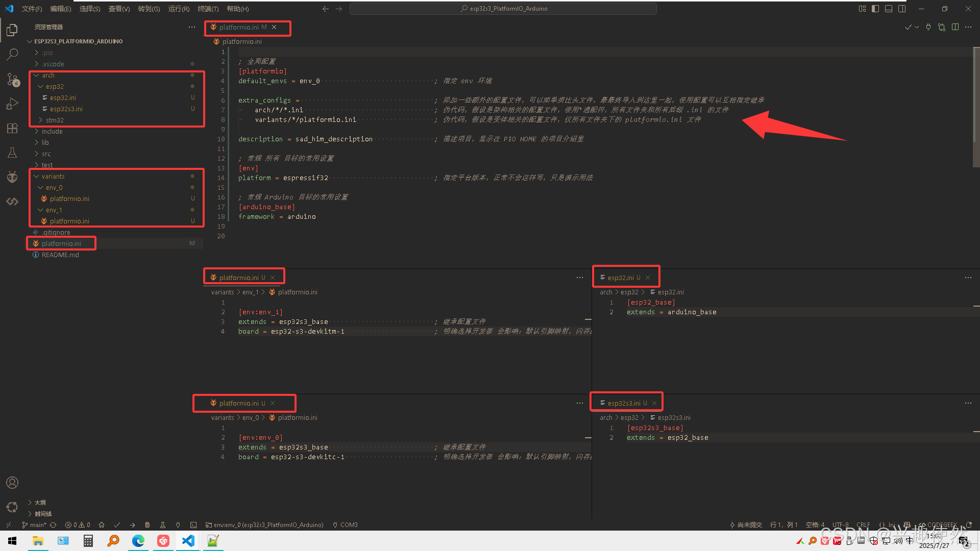Open the 查看(V) menu
Screen dimensions: 980x551
point(119,9)
